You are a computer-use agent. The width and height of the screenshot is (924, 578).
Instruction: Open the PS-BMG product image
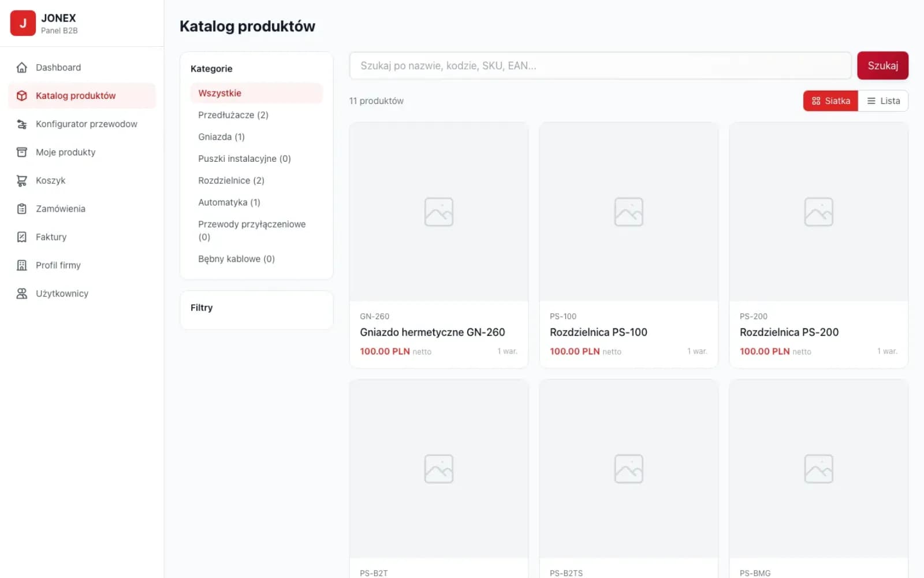point(819,469)
